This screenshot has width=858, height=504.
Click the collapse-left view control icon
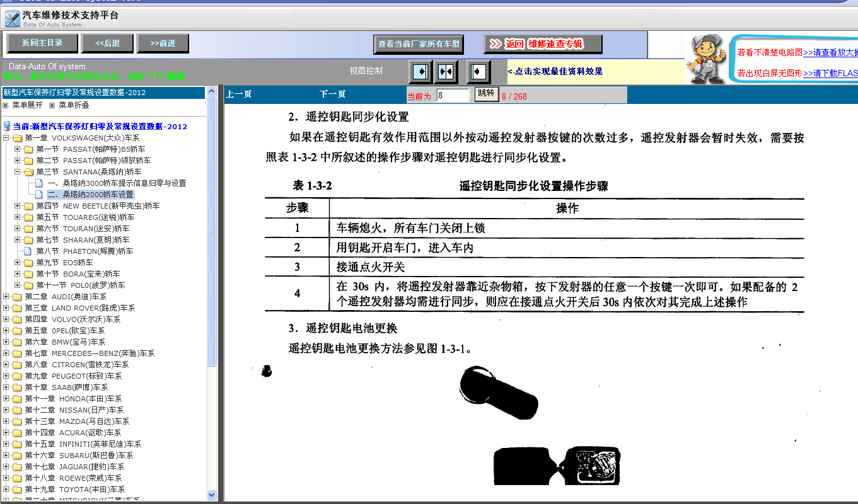tap(478, 72)
